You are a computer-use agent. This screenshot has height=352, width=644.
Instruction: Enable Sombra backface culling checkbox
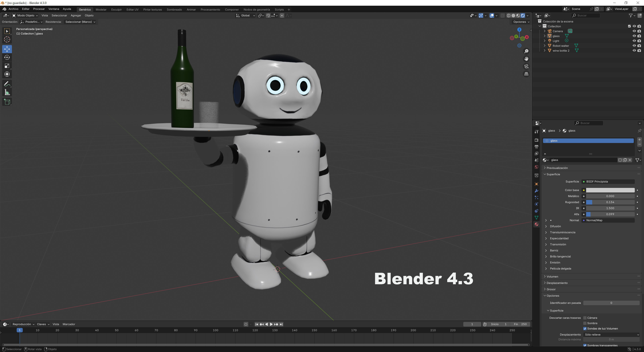pos(585,323)
